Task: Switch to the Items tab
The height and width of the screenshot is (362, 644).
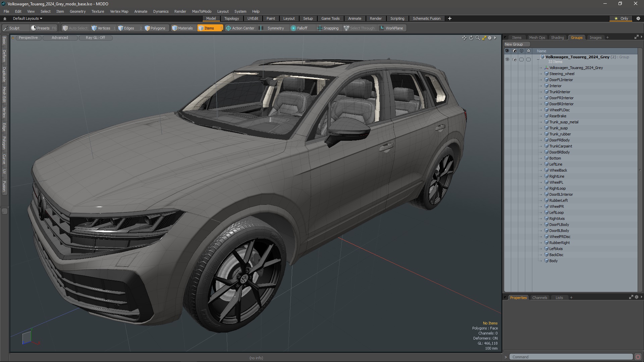Action: [x=517, y=38]
